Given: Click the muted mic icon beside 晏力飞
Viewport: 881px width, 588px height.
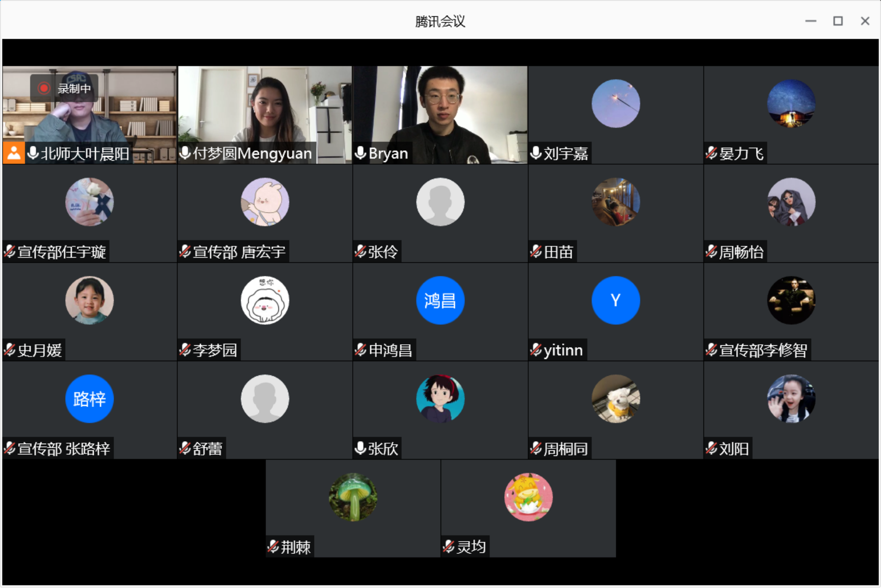Looking at the screenshot, I should click(711, 153).
